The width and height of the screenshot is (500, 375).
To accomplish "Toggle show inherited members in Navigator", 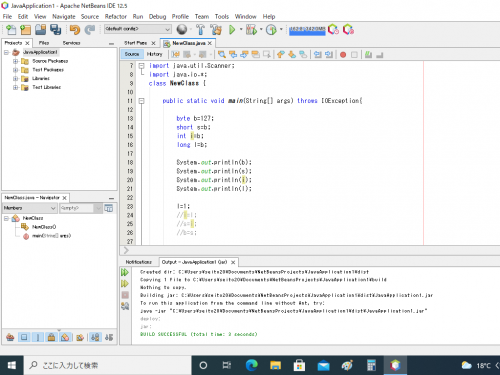I will click(x=10, y=337).
